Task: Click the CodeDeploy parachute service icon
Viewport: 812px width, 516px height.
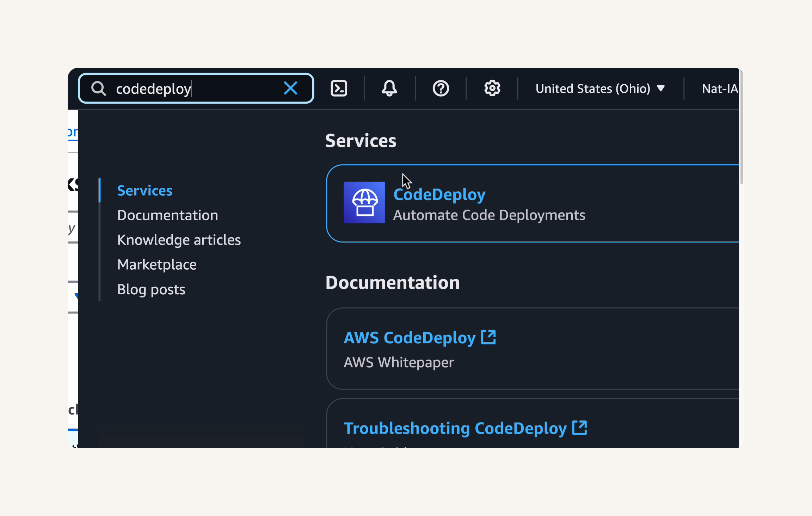Action: [x=364, y=202]
